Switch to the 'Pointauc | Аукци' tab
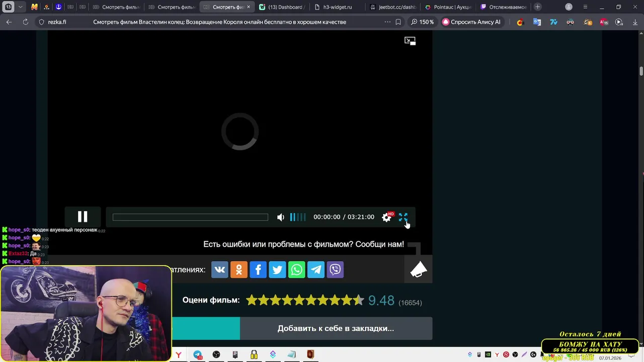644x362 pixels. pyautogui.click(x=448, y=7)
